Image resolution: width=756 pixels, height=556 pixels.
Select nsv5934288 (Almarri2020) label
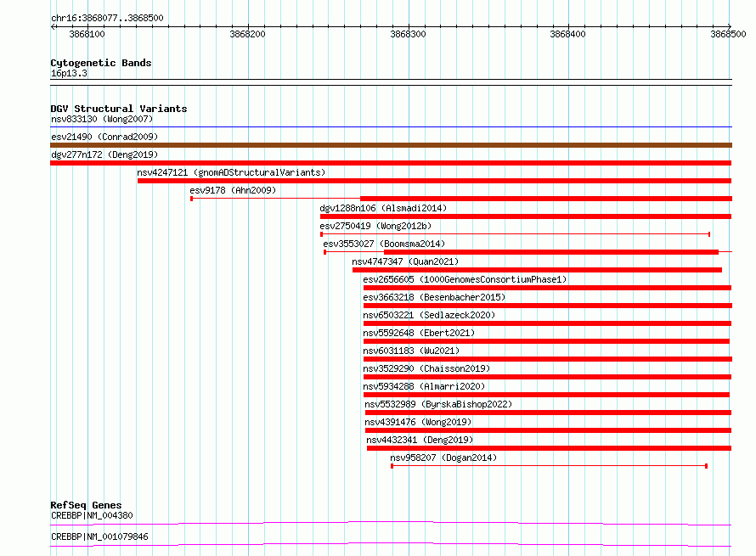[x=424, y=386]
